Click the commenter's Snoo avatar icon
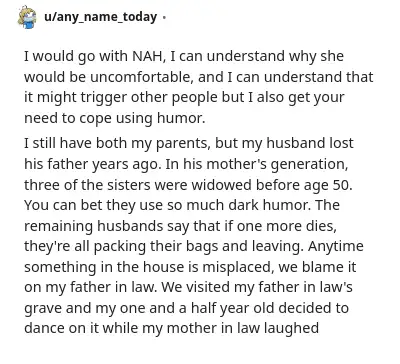The width and height of the screenshot is (400, 364). coord(27,17)
